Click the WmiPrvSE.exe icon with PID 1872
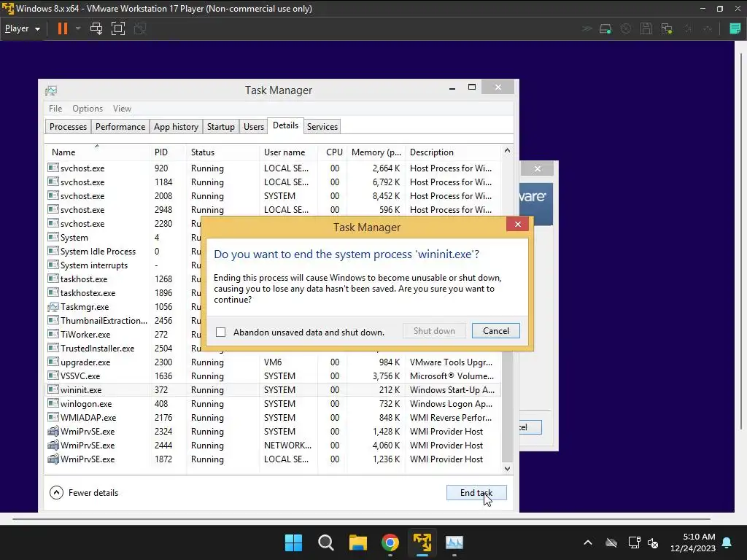The height and width of the screenshot is (560, 747). click(53, 459)
